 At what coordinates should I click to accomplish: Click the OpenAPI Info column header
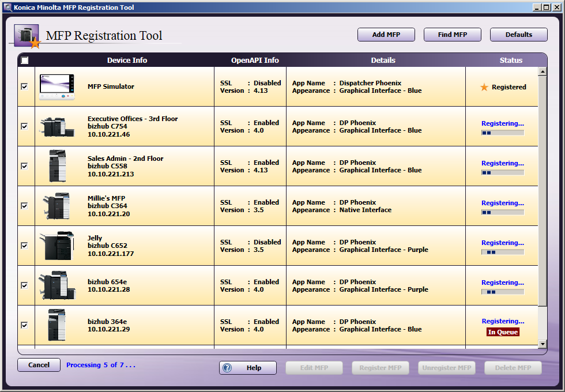(x=255, y=60)
